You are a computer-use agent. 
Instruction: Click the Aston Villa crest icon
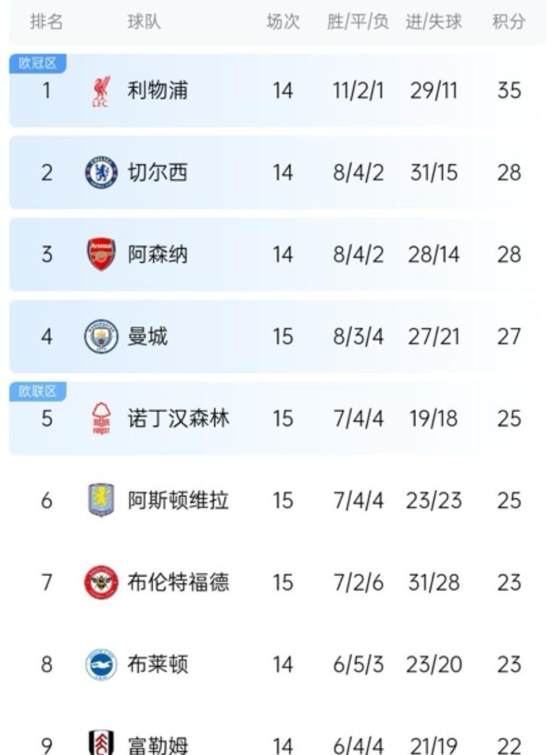(x=101, y=500)
